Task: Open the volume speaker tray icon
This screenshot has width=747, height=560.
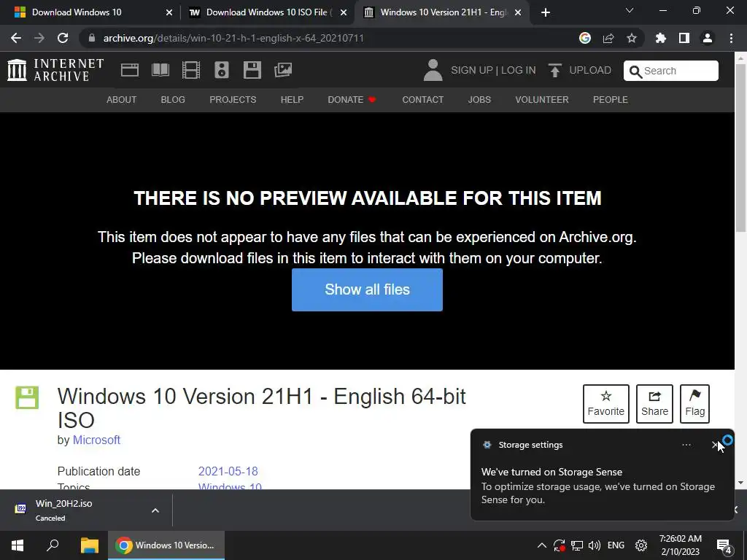Action: pos(595,545)
